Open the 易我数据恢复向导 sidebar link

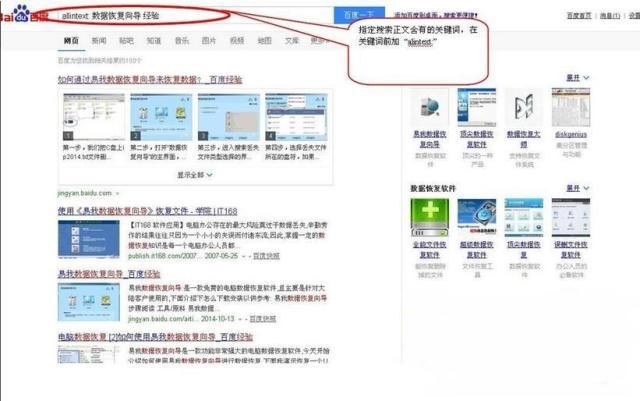(429, 139)
